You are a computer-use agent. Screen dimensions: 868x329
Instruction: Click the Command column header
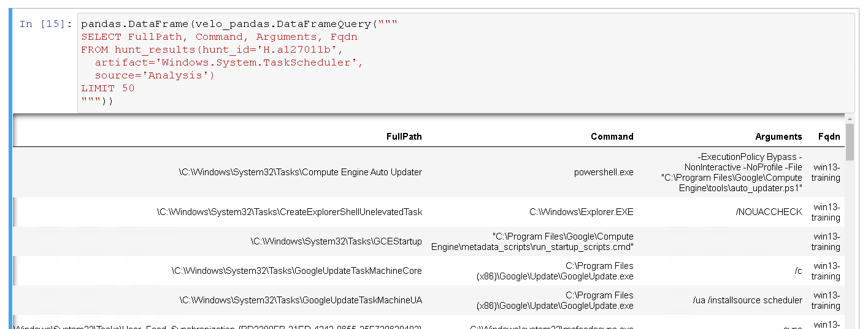(x=612, y=137)
